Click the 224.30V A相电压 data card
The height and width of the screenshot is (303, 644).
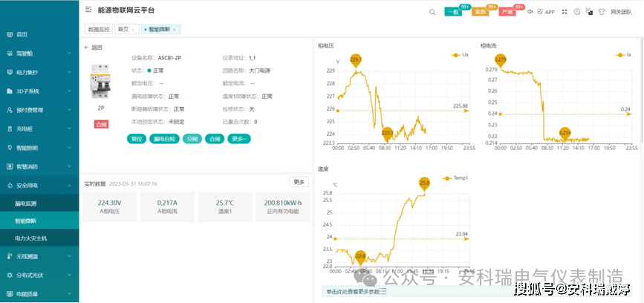[109, 206]
